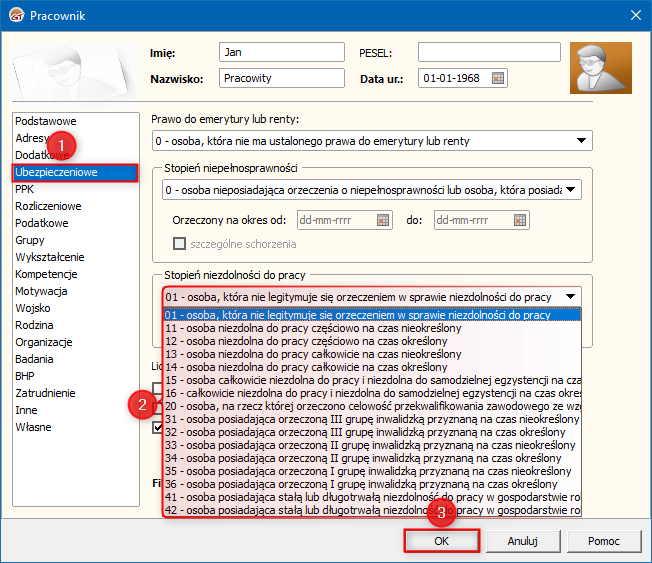
Task: Click the empty PESEL field
Action: (x=489, y=52)
